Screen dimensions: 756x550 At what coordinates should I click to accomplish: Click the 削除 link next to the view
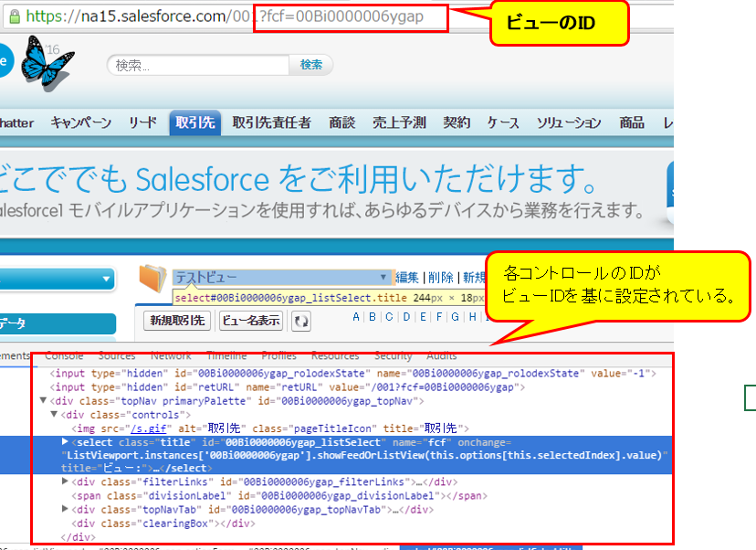[441, 278]
